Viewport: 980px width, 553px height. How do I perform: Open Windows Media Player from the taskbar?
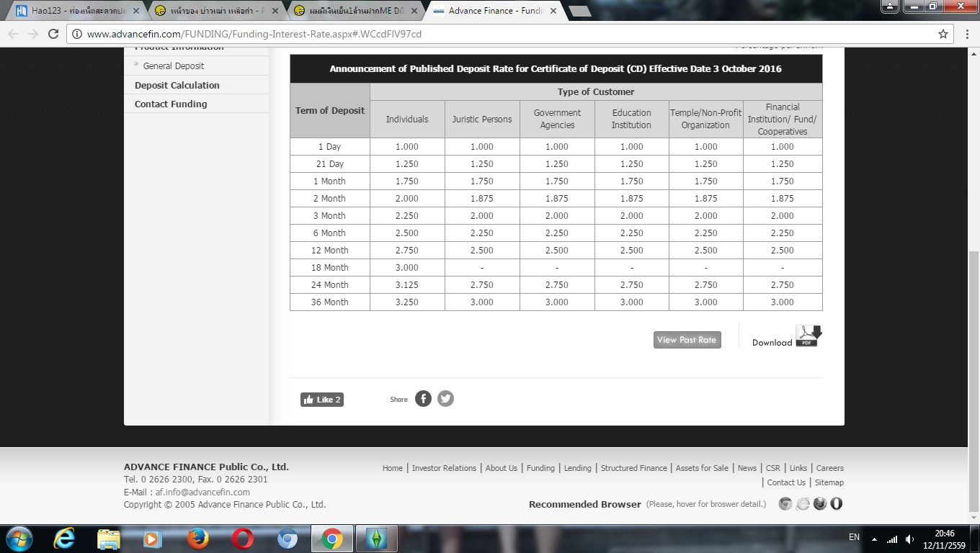point(152,539)
